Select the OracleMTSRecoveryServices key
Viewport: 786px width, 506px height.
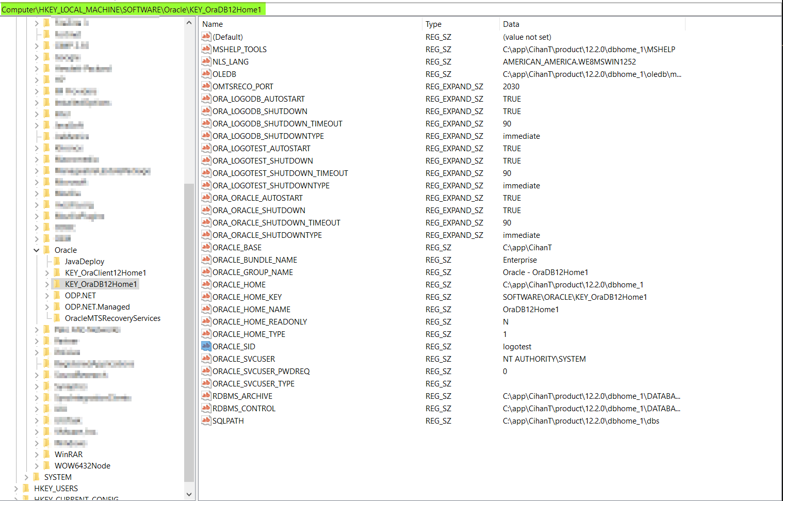pos(112,318)
